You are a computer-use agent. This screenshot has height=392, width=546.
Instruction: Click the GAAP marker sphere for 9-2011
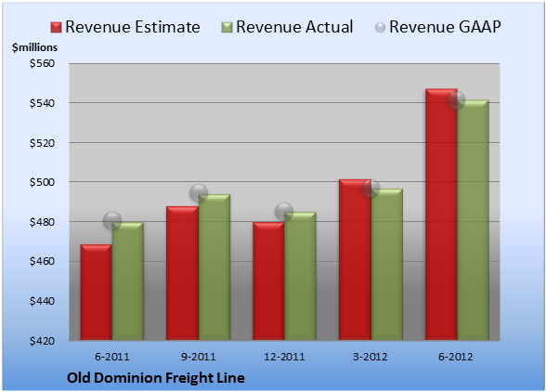[199, 193]
